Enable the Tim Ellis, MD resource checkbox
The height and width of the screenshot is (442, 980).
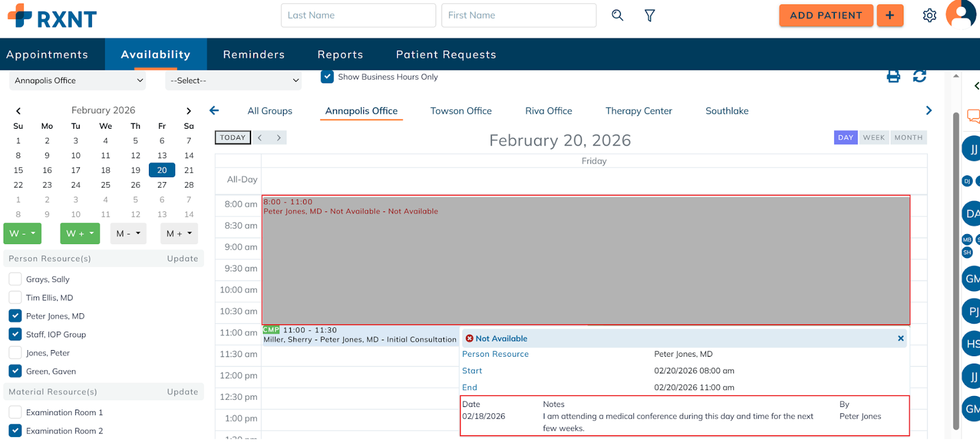[x=15, y=297]
